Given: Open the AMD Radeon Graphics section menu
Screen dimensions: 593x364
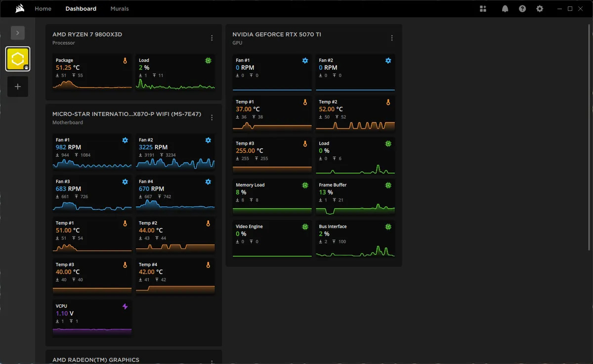Looking at the screenshot, I should 212,362.
